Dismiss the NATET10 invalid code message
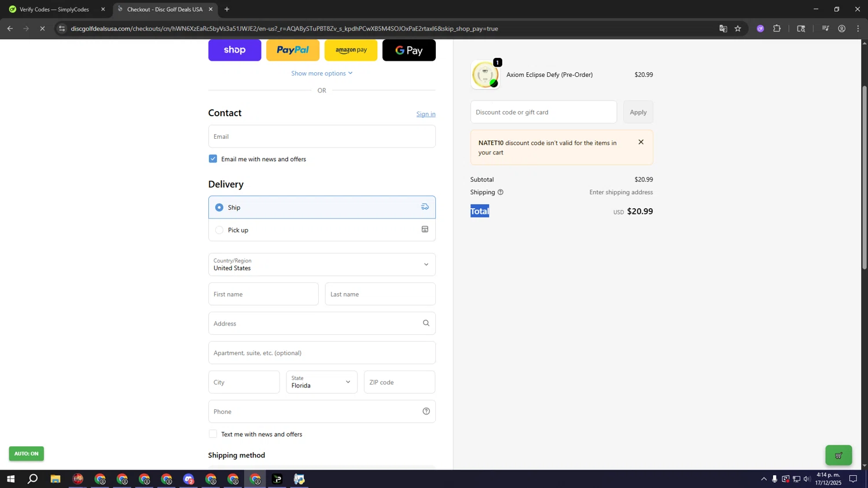The image size is (868, 488). pos(641,142)
